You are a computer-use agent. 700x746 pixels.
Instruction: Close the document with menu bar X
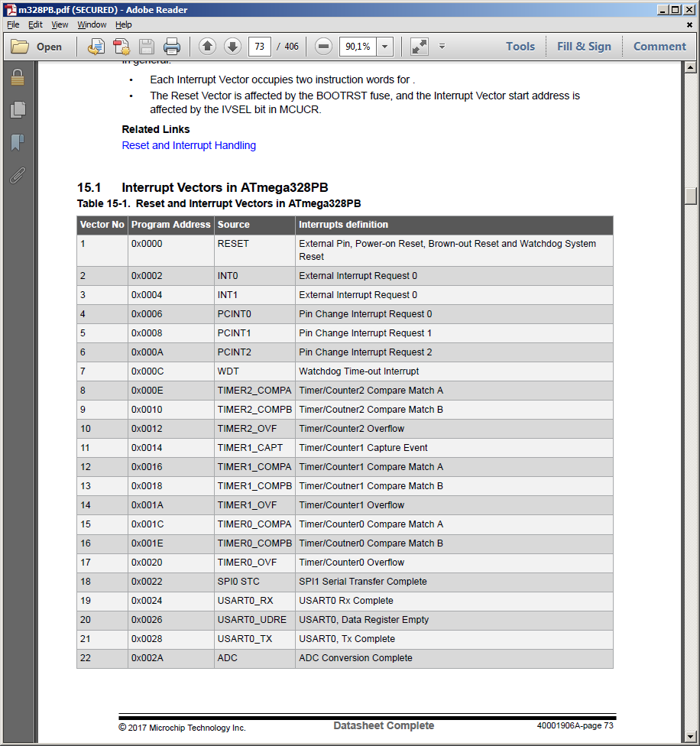tap(689, 24)
